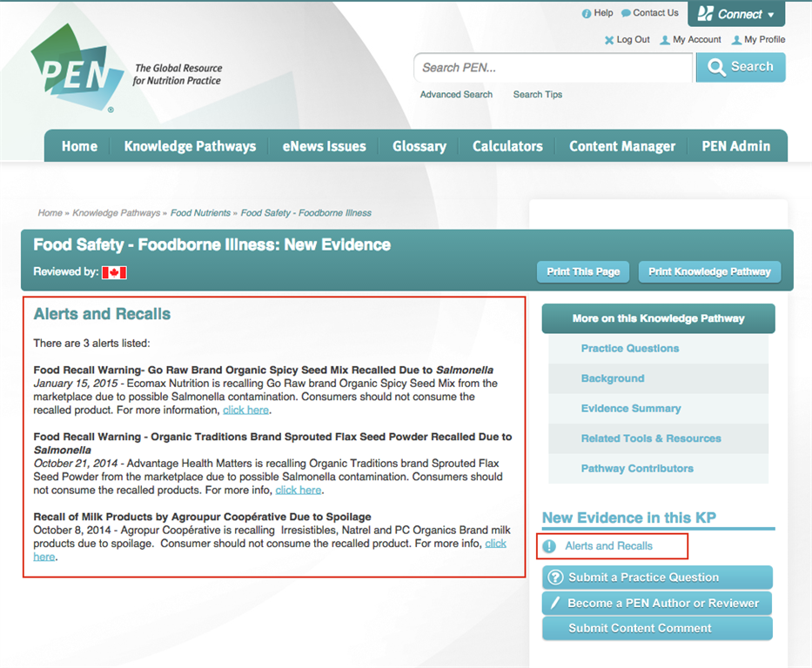812x668 pixels.
Task: Click in the Search PEN input field
Action: (553, 67)
